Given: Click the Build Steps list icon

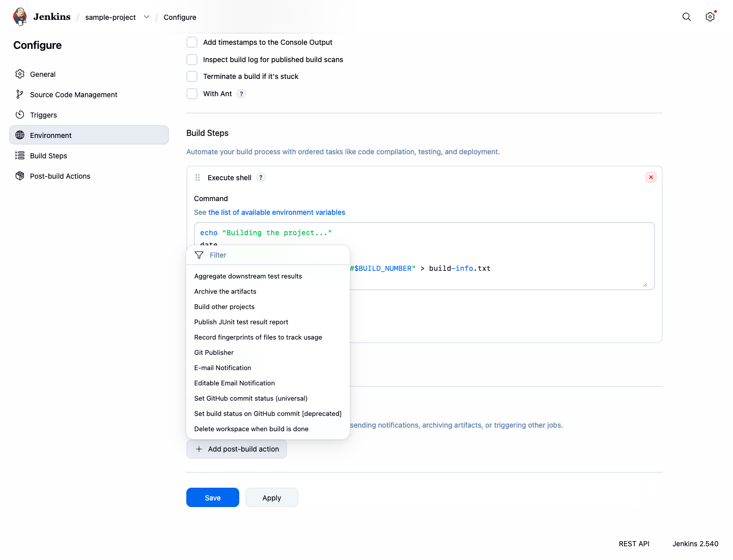Looking at the screenshot, I should click(20, 155).
